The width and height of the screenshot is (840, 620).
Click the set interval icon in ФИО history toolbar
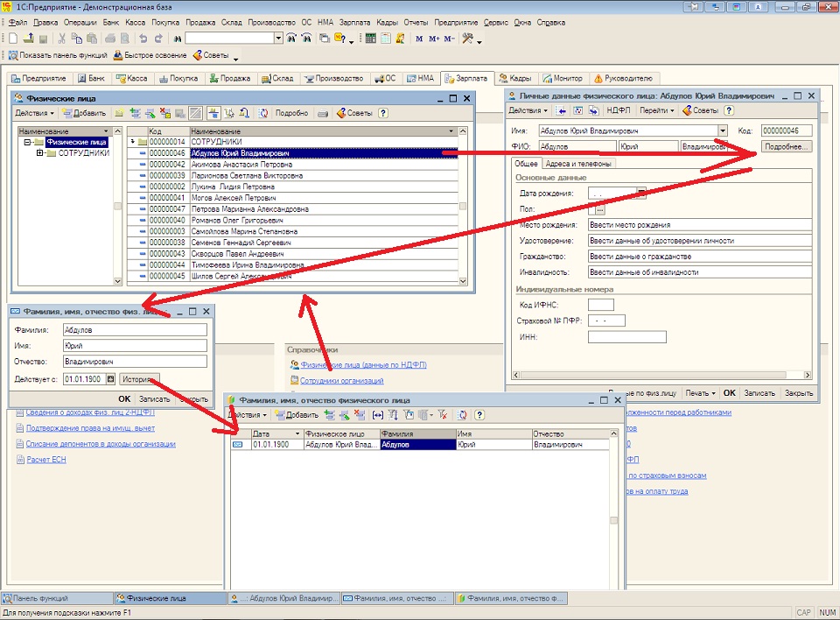point(378,414)
